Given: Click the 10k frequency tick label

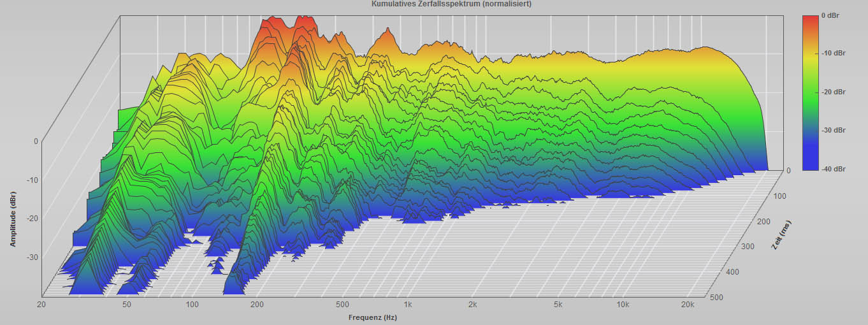Looking at the screenshot, I should [623, 305].
